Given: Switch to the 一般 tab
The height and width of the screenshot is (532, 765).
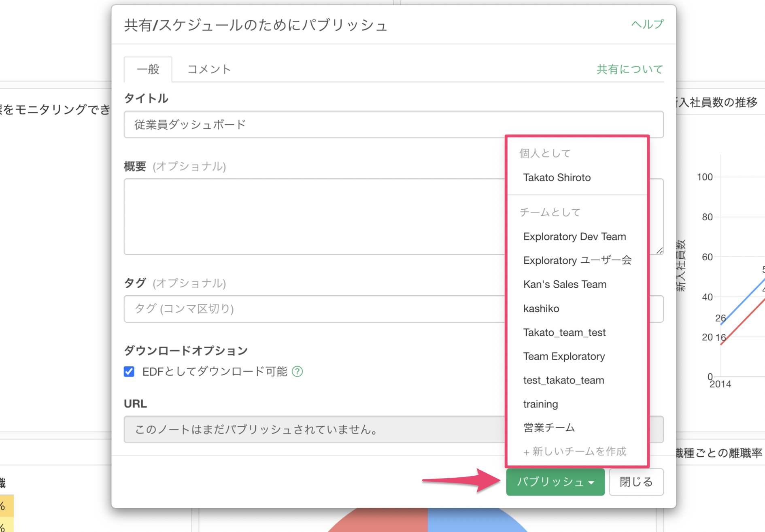Looking at the screenshot, I should coord(148,69).
